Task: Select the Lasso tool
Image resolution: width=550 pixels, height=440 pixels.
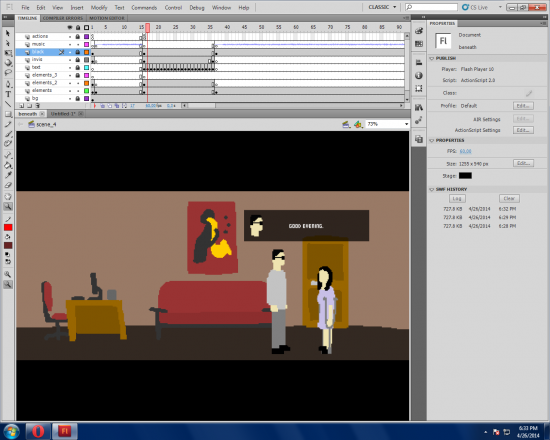Action: tap(8, 73)
